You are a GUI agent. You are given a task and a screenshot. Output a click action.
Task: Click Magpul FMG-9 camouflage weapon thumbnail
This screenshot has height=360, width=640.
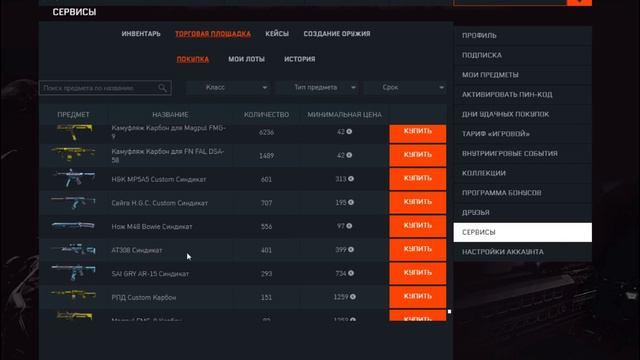click(74, 132)
